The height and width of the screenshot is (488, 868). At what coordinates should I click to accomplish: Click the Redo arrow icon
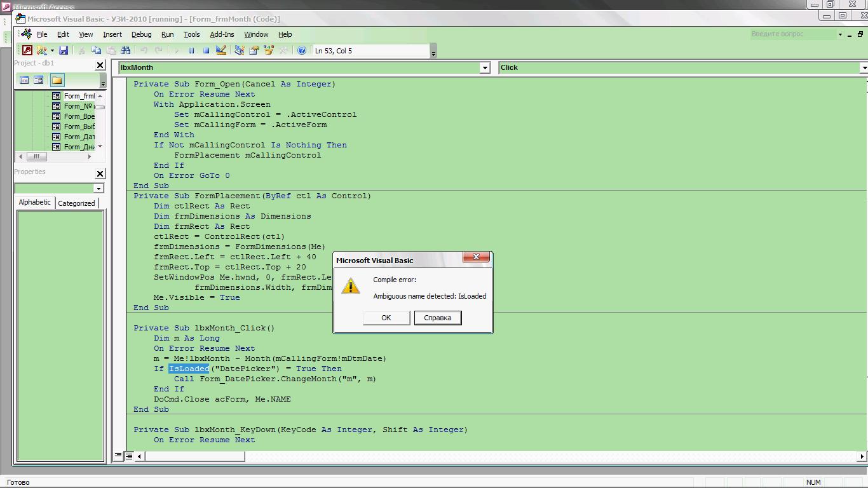tap(158, 50)
